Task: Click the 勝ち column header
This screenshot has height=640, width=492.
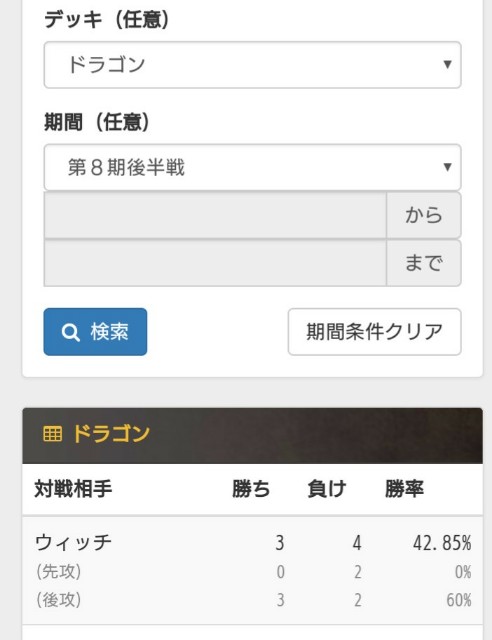Action: pos(251,489)
